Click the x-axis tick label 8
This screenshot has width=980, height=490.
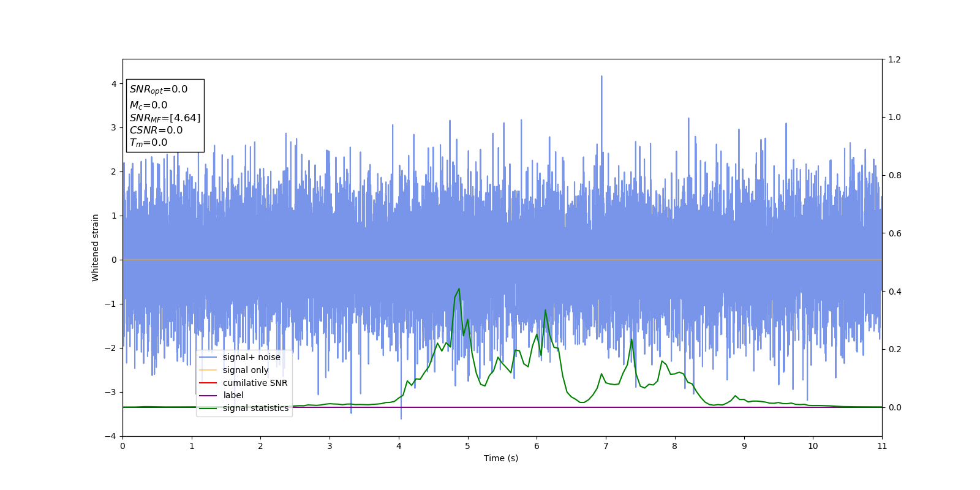[675, 446]
